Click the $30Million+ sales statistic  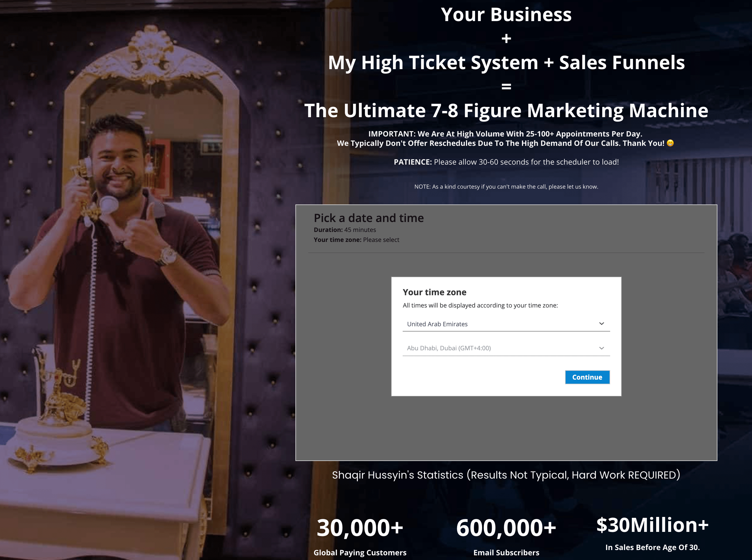point(653,525)
